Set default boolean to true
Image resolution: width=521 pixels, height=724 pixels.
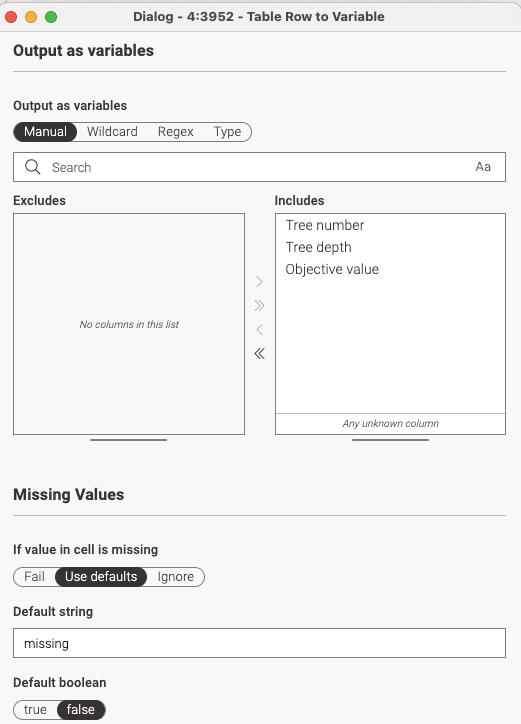tap(35, 710)
